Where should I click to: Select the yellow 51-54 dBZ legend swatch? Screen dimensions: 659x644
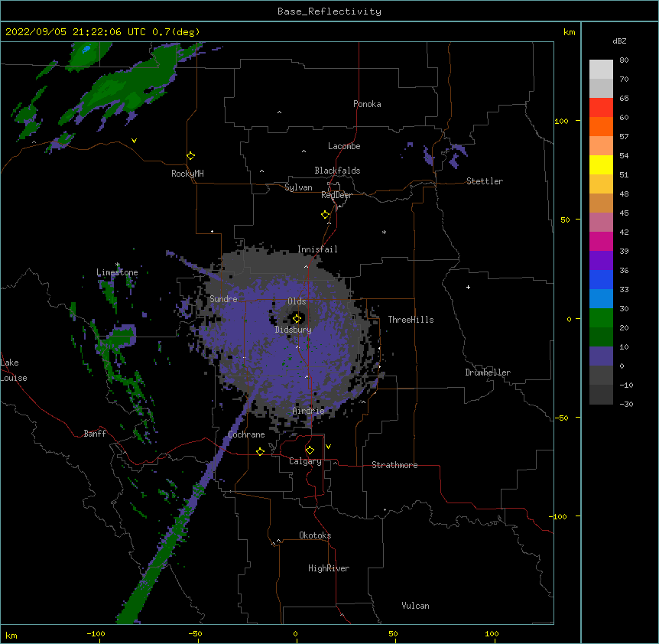[x=601, y=164]
